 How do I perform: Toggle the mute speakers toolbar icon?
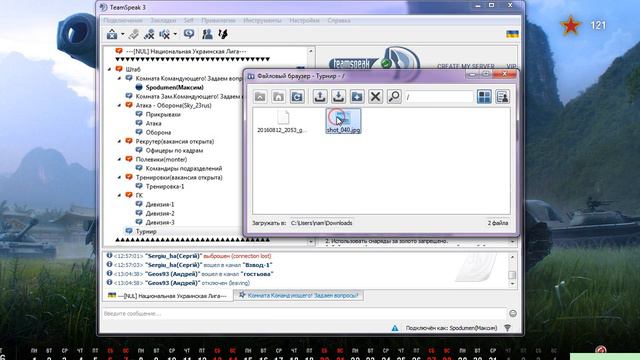164,34
